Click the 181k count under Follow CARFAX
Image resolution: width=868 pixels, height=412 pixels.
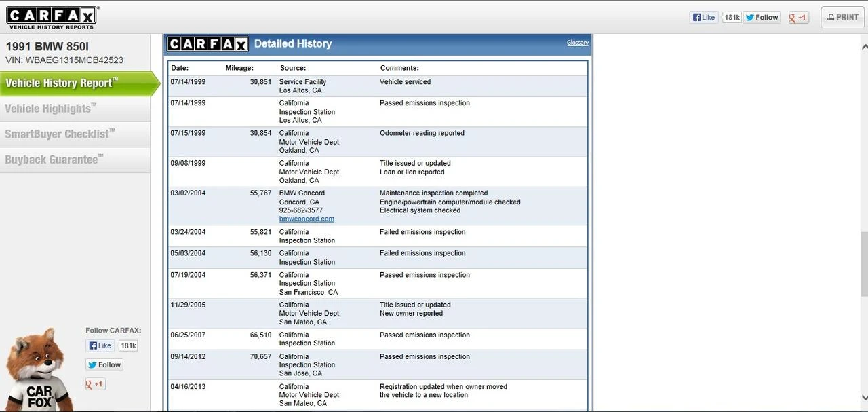coord(128,345)
